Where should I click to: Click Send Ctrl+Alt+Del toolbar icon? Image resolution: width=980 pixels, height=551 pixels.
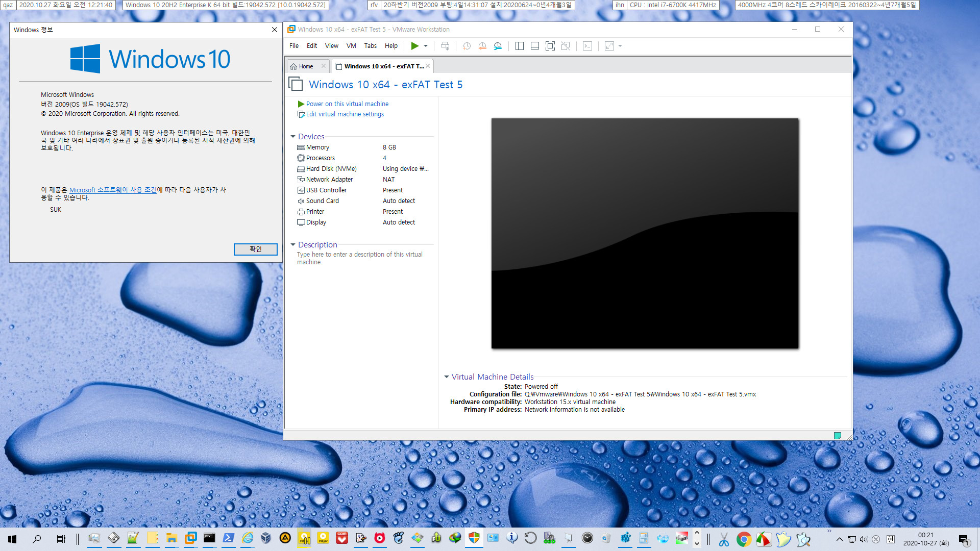point(445,46)
